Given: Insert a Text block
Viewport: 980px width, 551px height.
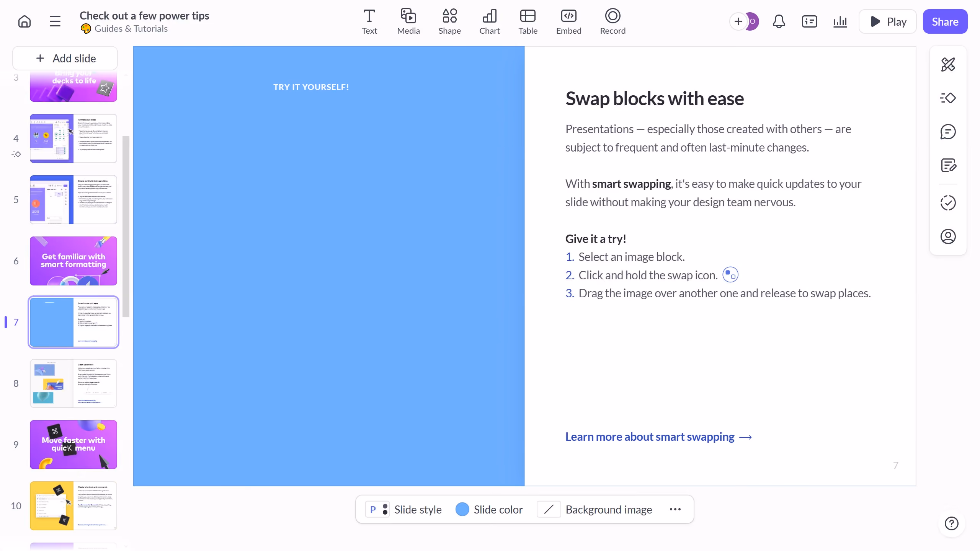Looking at the screenshot, I should click(369, 22).
